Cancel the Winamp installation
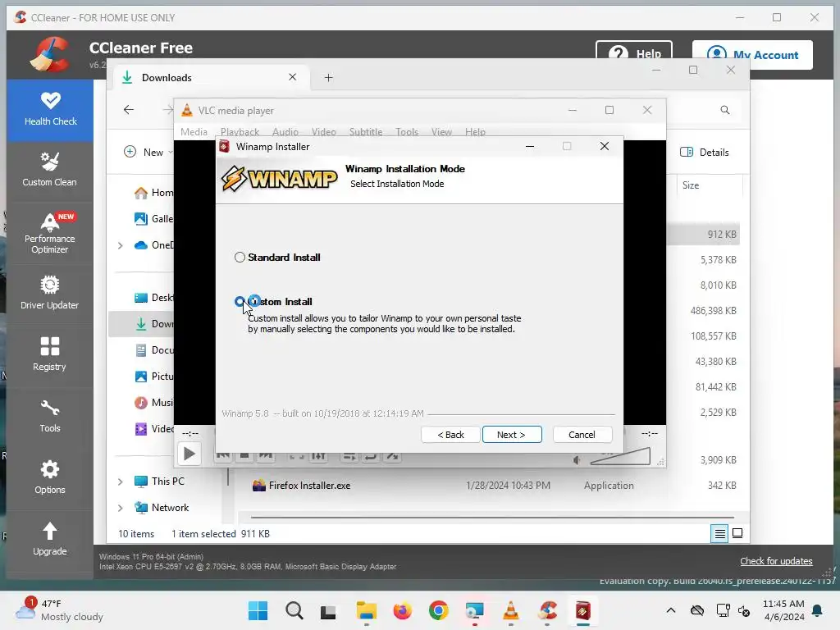The width and height of the screenshot is (840, 630). coord(582,435)
